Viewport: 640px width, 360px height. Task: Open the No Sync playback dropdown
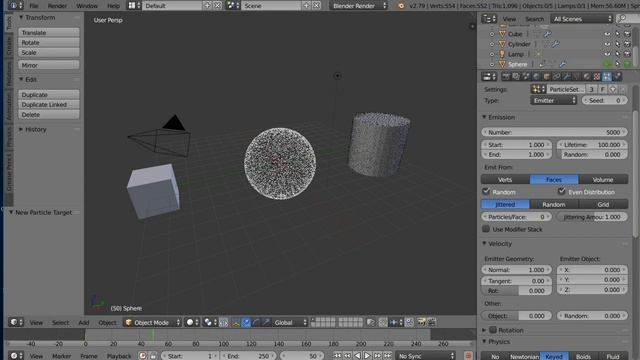click(426, 356)
